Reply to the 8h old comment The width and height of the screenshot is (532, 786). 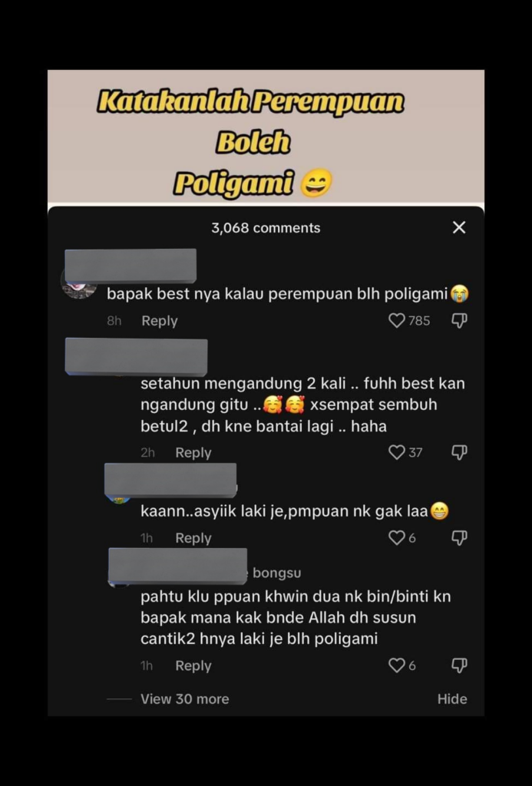click(x=160, y=321)
